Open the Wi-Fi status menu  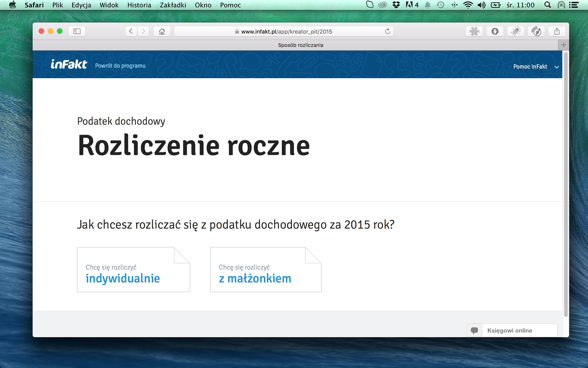click(468, 5)
